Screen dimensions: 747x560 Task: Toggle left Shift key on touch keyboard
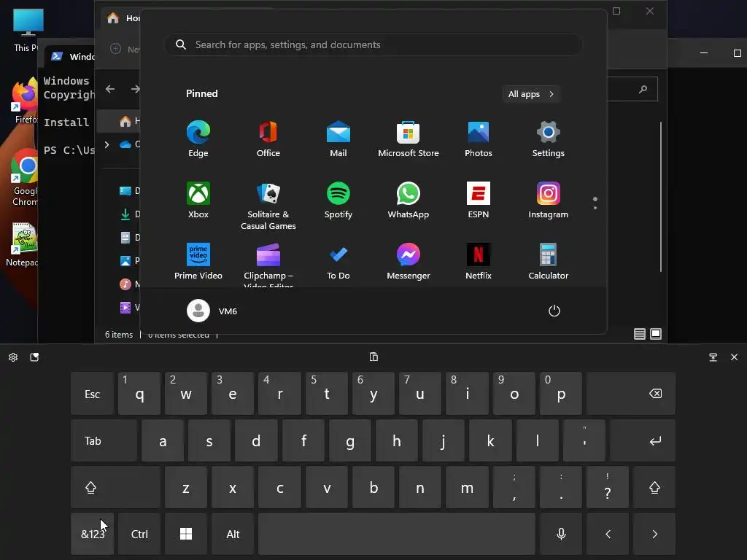click(115, 487)
